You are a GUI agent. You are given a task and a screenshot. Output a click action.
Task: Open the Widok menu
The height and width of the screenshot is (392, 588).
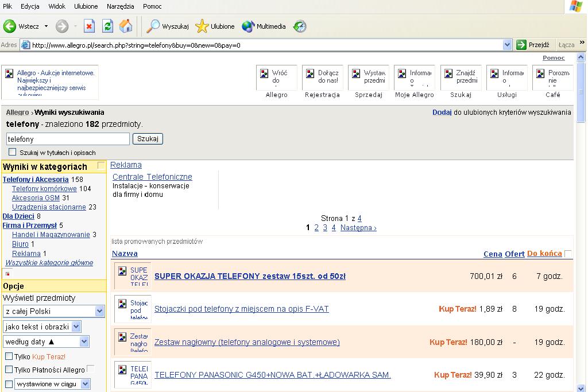[x=57, y=6]
